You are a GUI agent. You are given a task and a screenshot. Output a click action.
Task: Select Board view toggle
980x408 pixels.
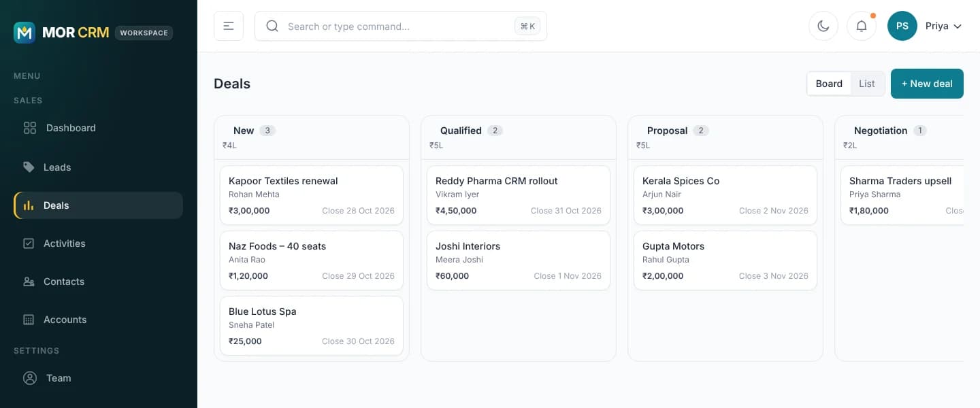point(829,84)
